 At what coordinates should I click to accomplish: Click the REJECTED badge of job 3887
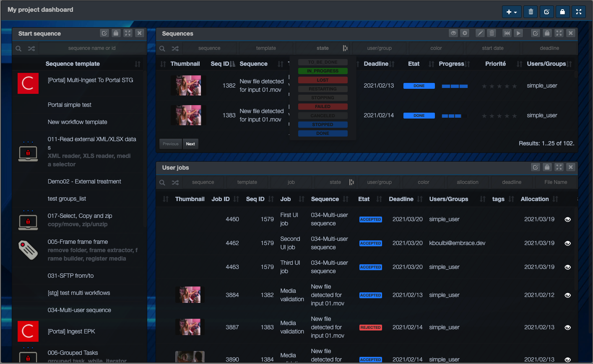[371, 328]
